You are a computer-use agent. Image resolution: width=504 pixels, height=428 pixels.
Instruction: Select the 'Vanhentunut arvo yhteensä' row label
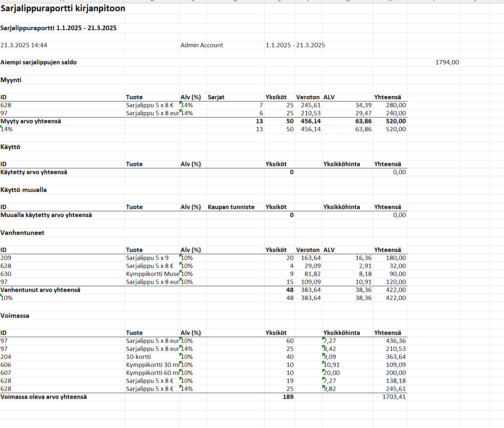pos(40,290)
